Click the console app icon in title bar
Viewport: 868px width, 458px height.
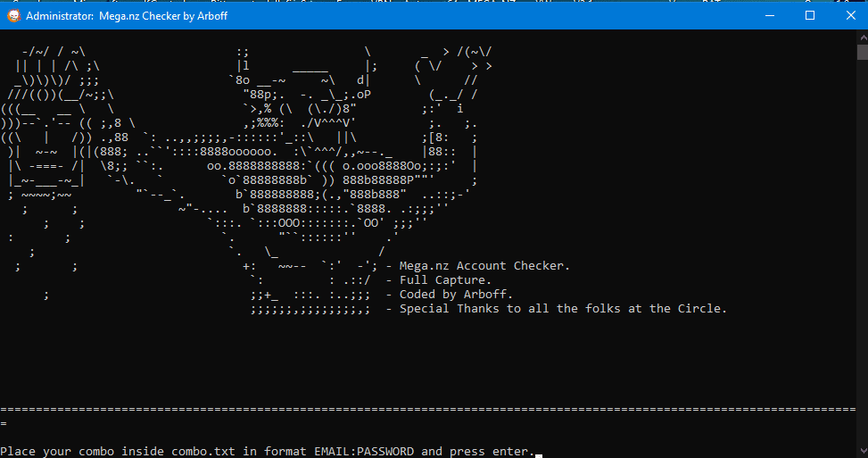pyautogui.click(x=13, y=15)
